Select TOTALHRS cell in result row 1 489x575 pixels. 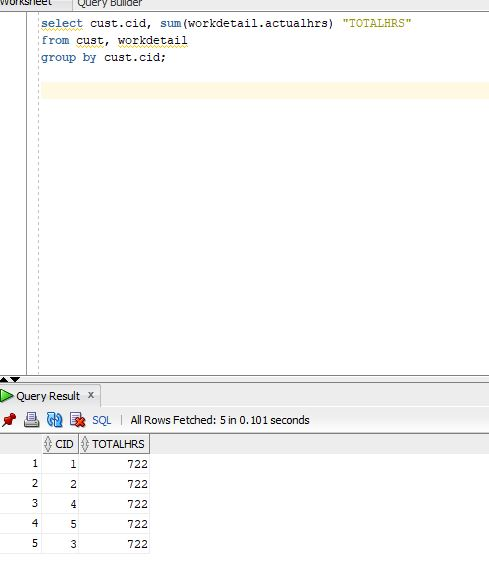pyautogui.click(x=114, y=464)
